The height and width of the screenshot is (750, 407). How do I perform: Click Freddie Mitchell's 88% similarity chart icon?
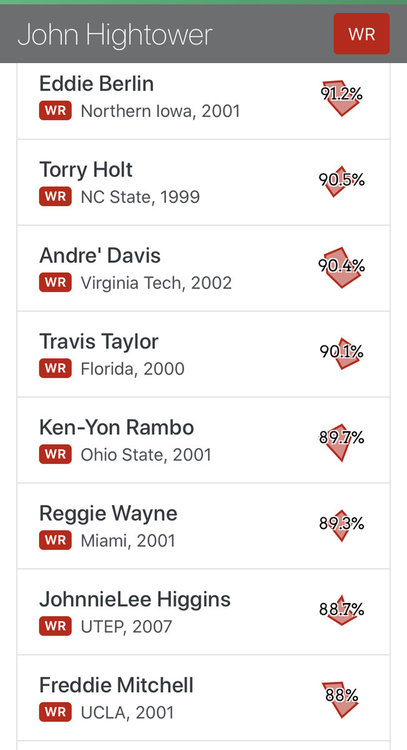pyautogui.click(x=341, y=698)
